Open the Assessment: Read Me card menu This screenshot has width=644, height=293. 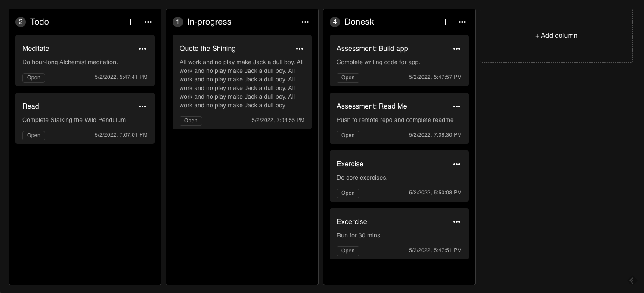[457, 106]
